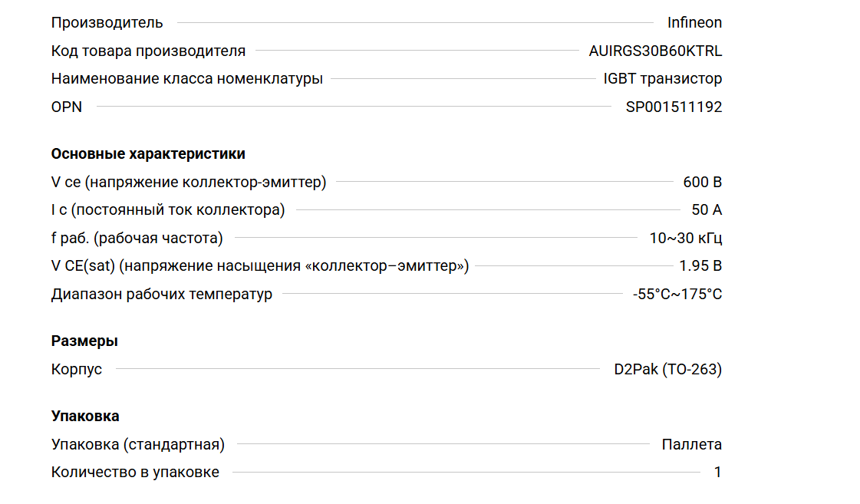
Task: Click the Диапазон рабочих температур label
Action: (161, 295)
